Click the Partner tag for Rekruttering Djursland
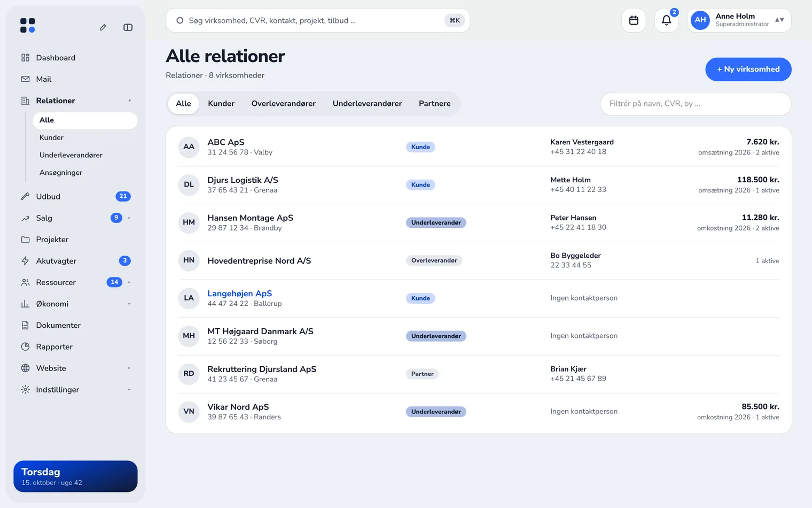Screen dimensions: 812x508 point(422,374)
